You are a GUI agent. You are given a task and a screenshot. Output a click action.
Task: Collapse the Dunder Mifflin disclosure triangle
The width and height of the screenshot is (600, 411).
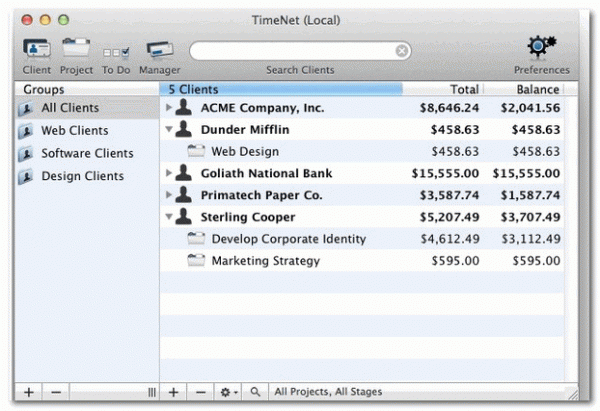[168, 129]
